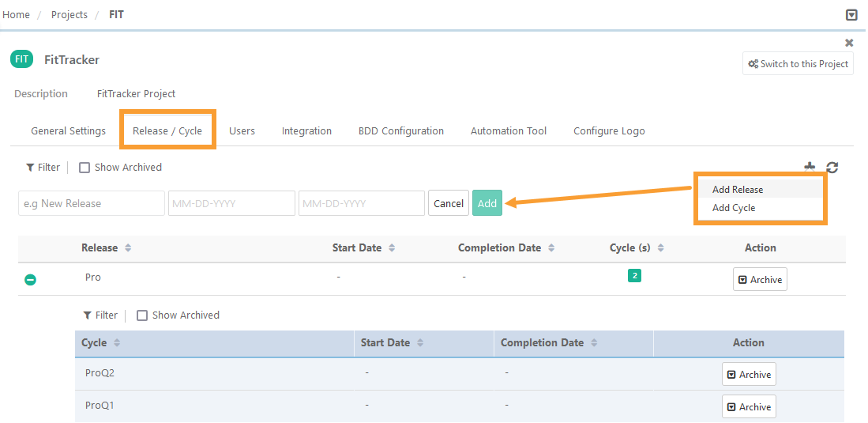Click the Cycle(s) count badge 2
The height and width of the screenshot is (423, 868).
(634, 276)
